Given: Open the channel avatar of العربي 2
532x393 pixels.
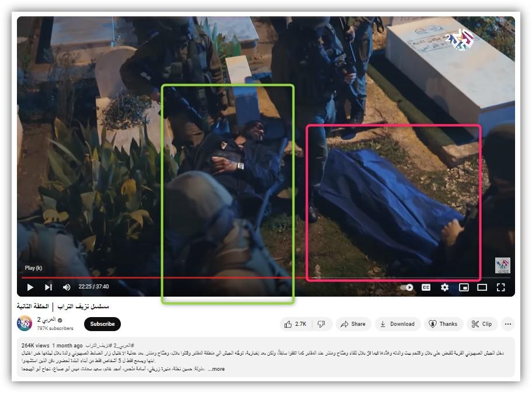Looking at the screenshot, I should (x=25, y=324).
